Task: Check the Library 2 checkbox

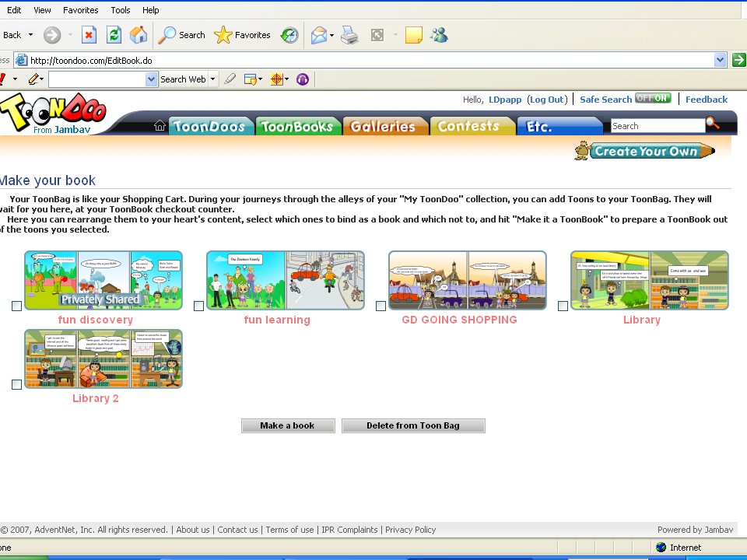Action: click(16, 384)
